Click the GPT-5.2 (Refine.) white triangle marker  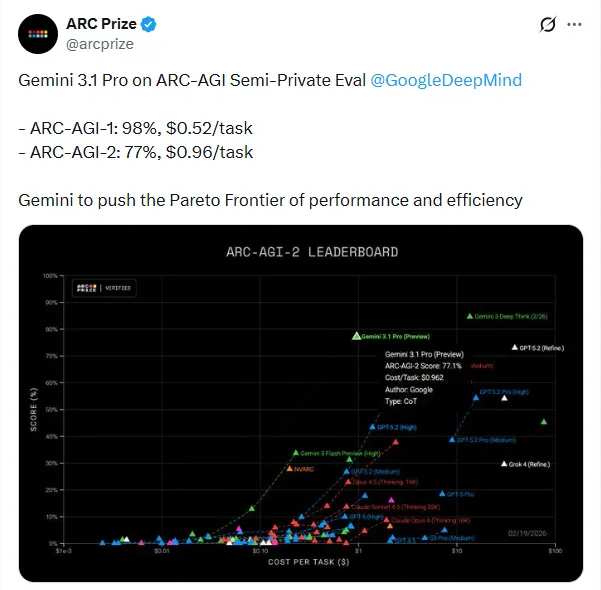pos(514,347)
